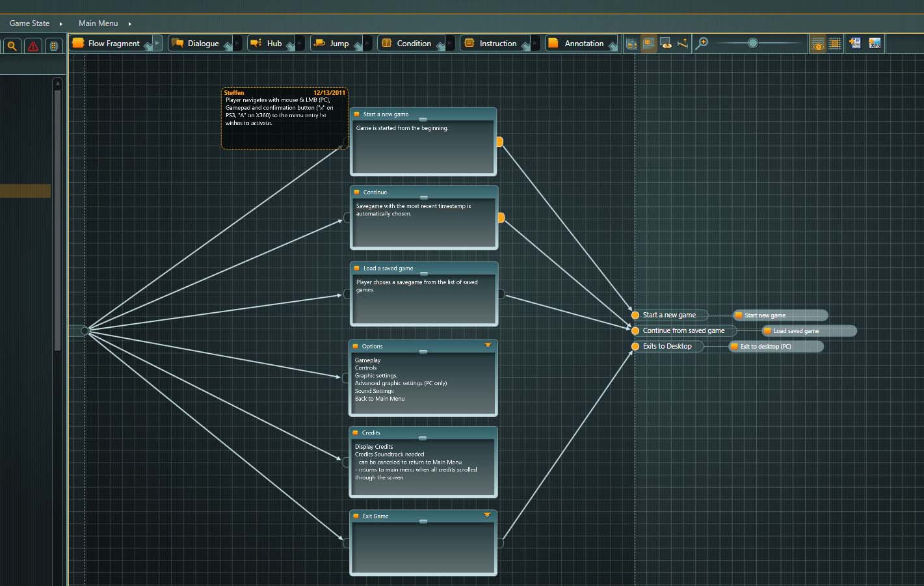
Task: Toggle the preview eye view option
Action: (x=665, y=44)
